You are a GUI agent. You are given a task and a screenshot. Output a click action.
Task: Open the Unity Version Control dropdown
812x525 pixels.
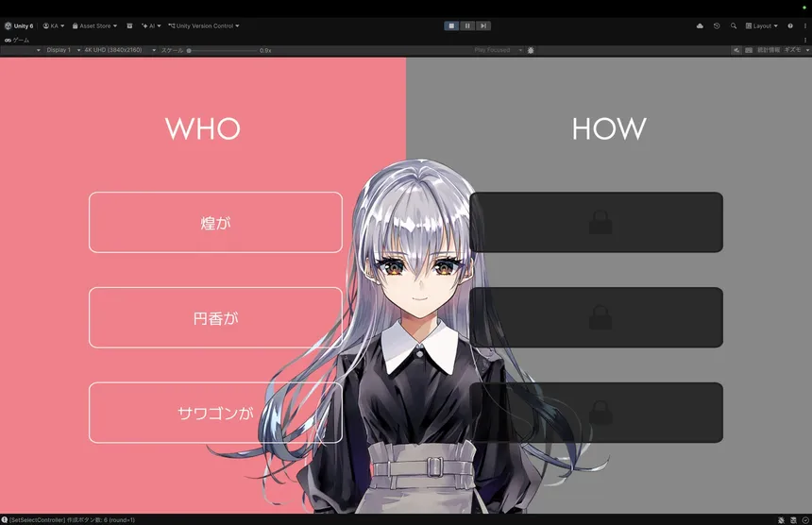click(x=204, y=25)
